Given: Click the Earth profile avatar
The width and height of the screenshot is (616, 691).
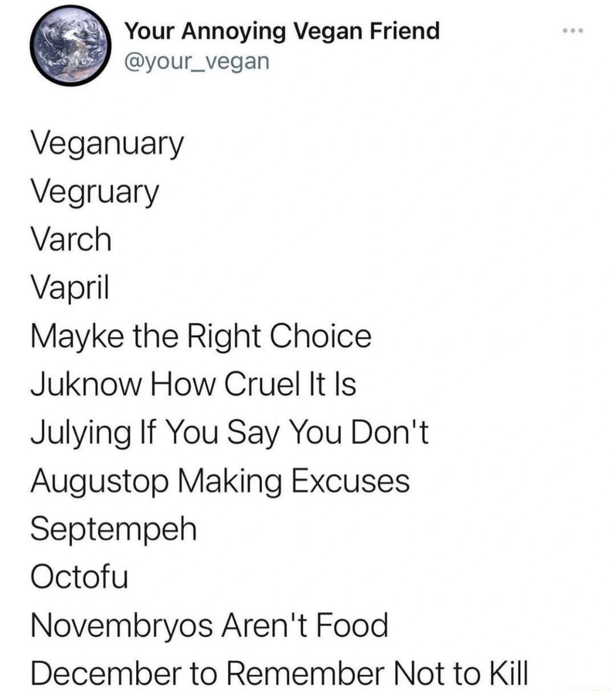Looking at the screenshot, I should coord(70,46).
